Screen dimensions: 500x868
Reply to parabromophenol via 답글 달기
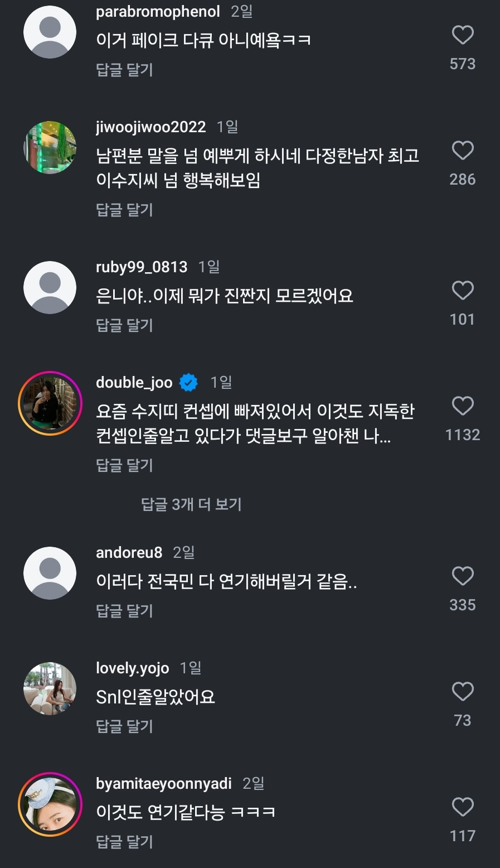tap(124, 70)
